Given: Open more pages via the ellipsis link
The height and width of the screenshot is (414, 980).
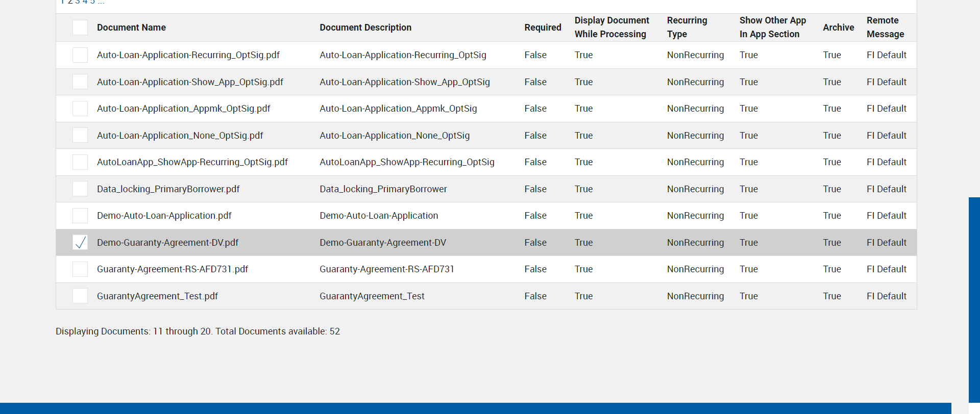Looking at the screenshot, I should (x=101, y=2).
